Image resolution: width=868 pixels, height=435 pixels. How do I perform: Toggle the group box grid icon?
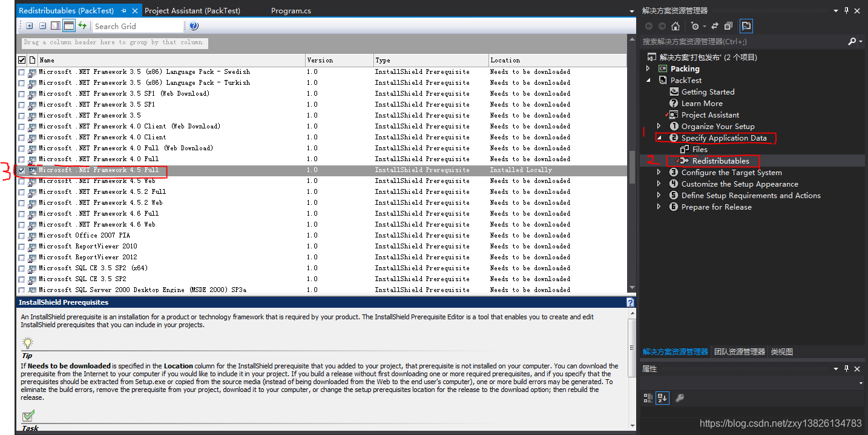(x=69, y=26)
